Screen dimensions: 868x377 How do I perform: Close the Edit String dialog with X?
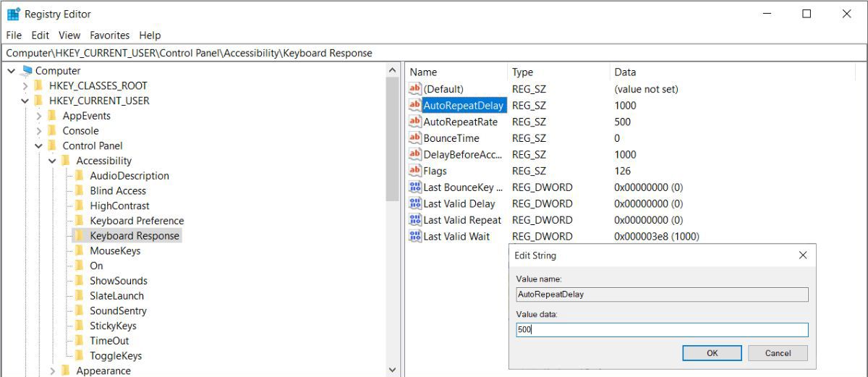click(802, 255)
